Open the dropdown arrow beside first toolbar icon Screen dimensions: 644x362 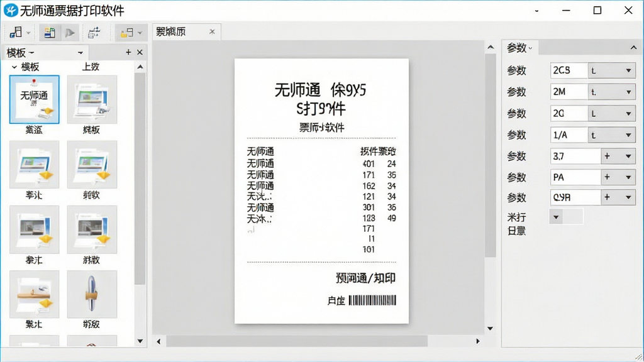tap(28, 33)
